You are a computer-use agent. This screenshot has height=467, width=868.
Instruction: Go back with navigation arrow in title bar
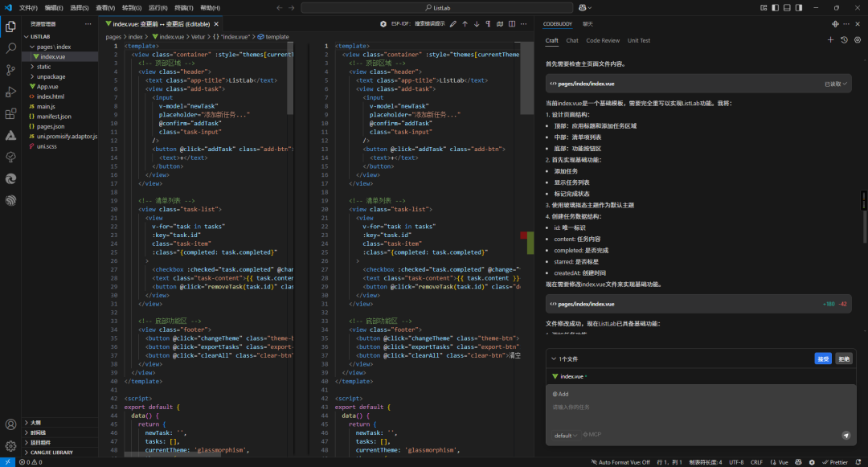click(280, 8)
